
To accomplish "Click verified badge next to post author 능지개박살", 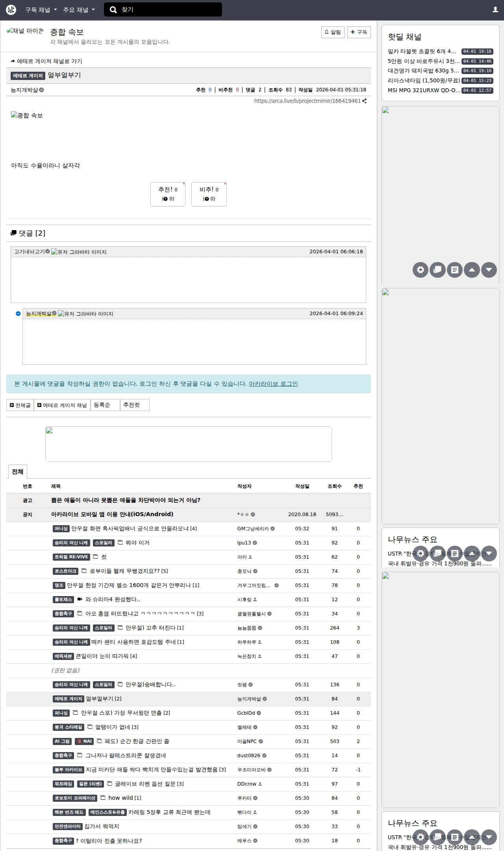I will click(x=41, y=90).
